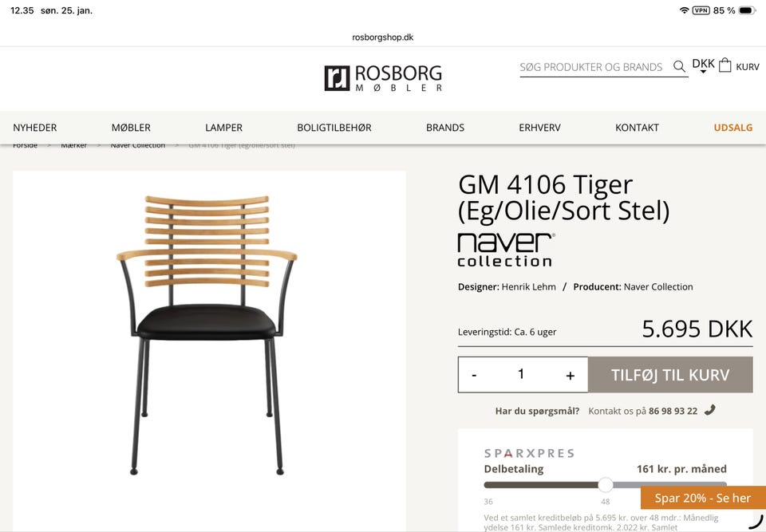Open the shopping cart bag icon
The width and height of the screenshot is (766, 532).
tap(725, 65)
